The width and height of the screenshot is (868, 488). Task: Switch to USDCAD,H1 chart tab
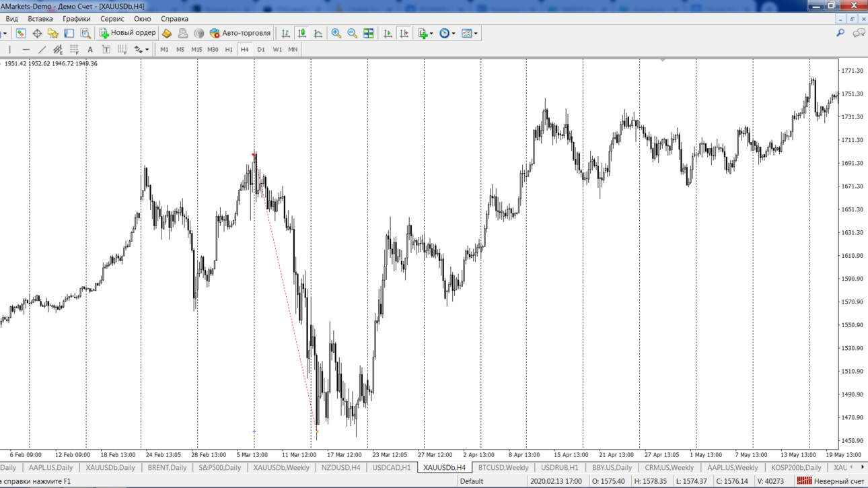pyautogui.click(x=392, y=468)
